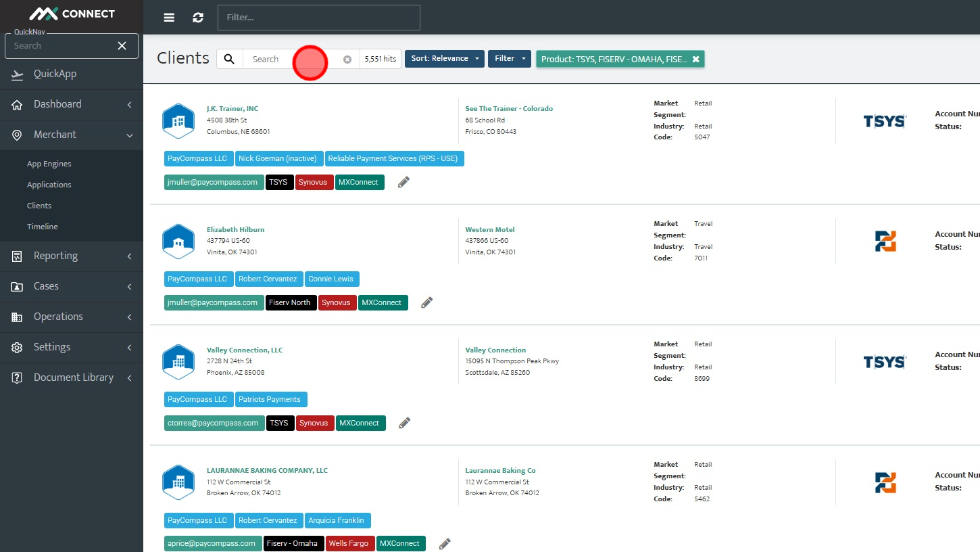Clear the QuickNav search box
The height and width of the screenshot is (552, 980).
tap(122, 46)
